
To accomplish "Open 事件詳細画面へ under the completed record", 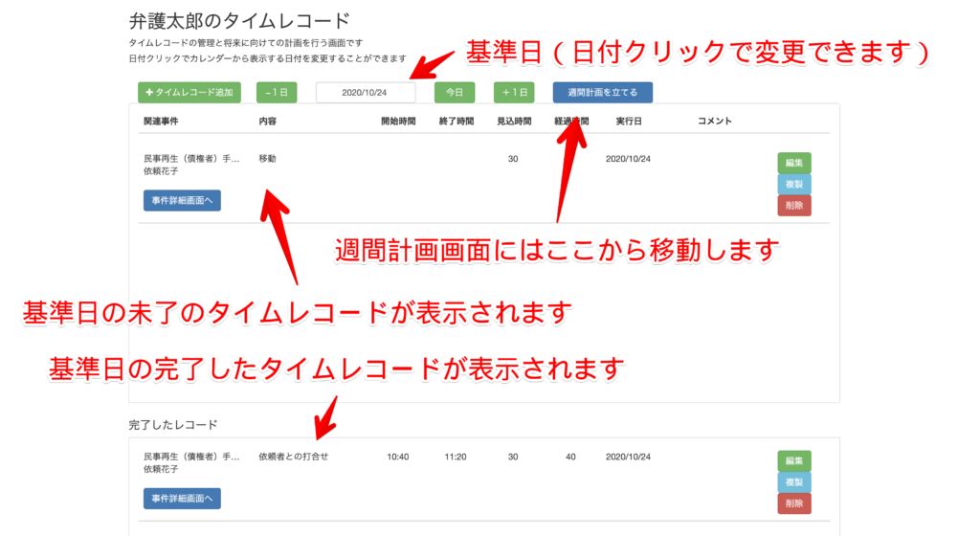I will pos(182,498).
